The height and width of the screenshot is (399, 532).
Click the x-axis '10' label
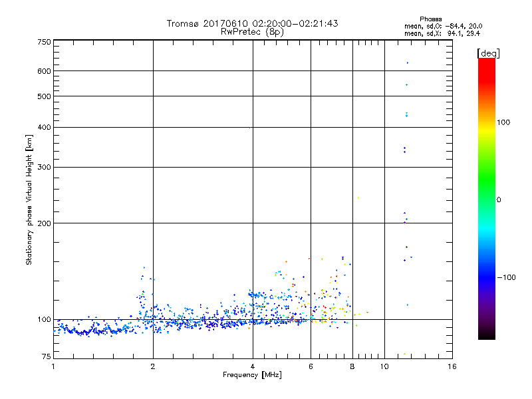(384, 366)
